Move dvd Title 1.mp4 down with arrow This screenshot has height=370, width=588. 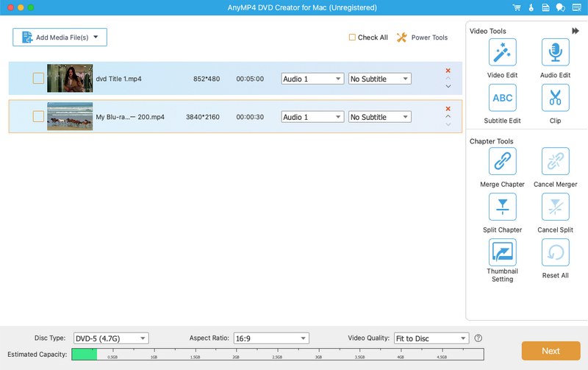[x=448, y=86]
